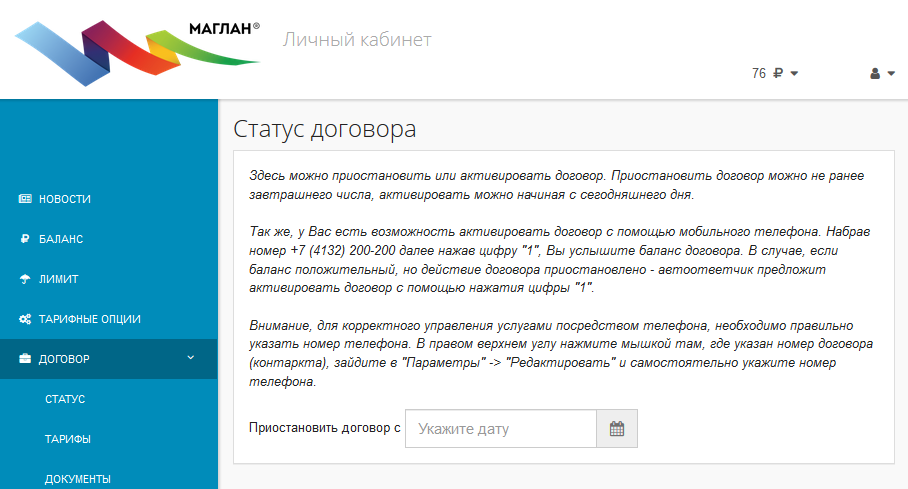Click the briefcase icon beside Договор
This screenshot has height=489, width=908.
pos(25,359)
